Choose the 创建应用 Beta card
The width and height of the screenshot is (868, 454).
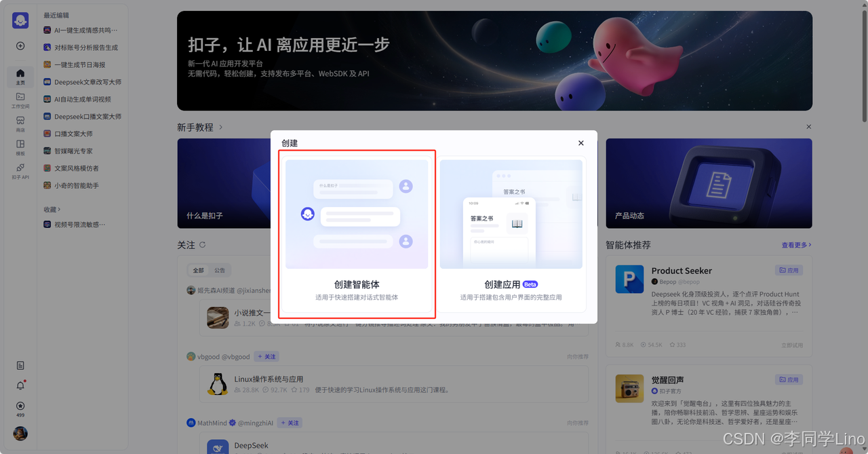click(x=511, y=234)
